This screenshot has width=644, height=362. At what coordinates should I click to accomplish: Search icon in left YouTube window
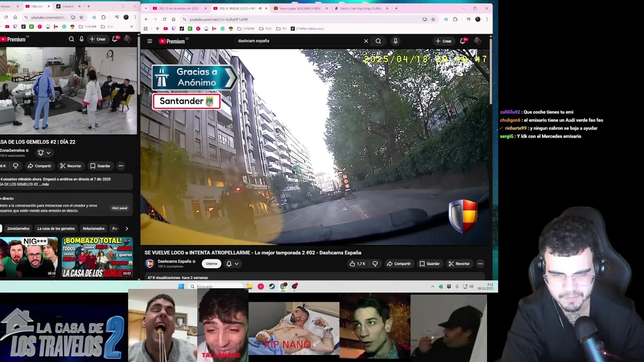[x=71, y=39]
